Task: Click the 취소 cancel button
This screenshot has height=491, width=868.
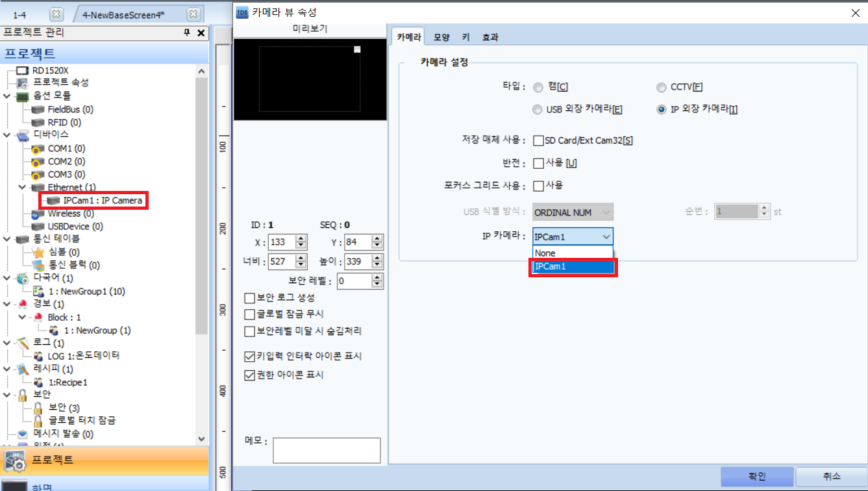Action: (x=832, y=476)
